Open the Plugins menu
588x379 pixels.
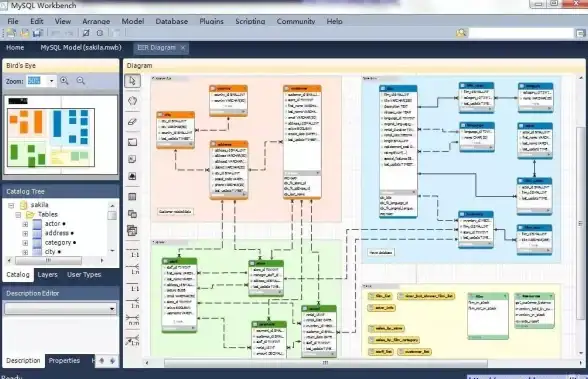(212, 21)
